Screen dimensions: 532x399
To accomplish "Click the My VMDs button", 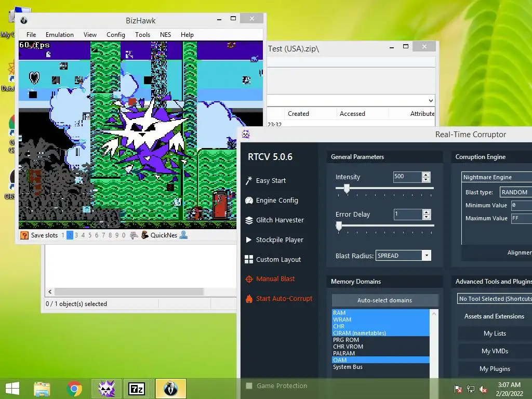I will (495, 351).
